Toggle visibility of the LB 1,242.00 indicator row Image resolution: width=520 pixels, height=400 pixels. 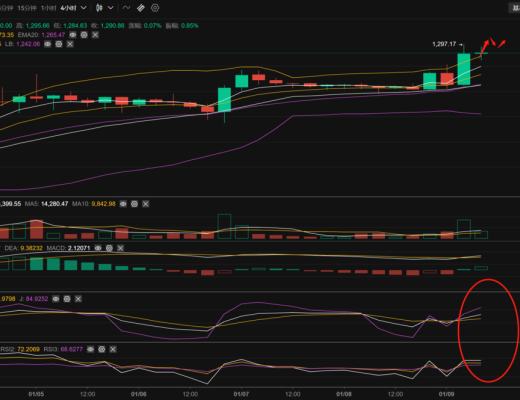[x=48, y=44]
